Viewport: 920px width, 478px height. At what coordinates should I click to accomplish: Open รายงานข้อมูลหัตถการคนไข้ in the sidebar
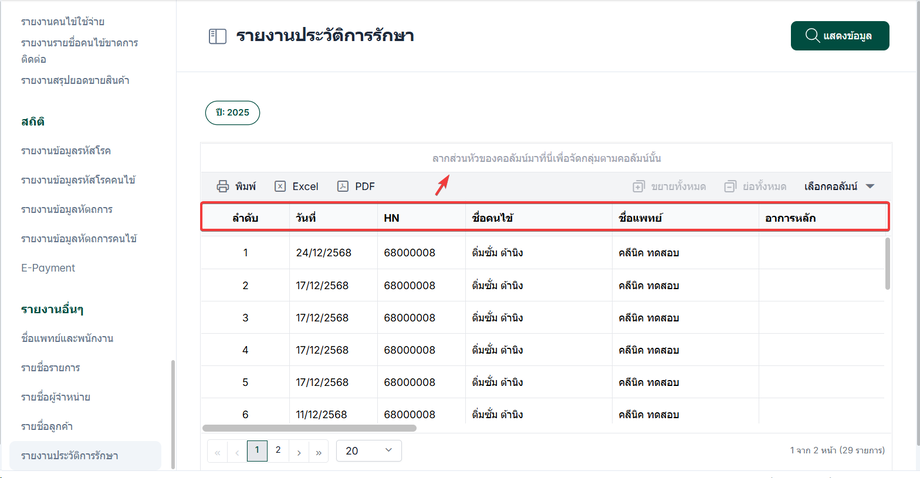79,239
